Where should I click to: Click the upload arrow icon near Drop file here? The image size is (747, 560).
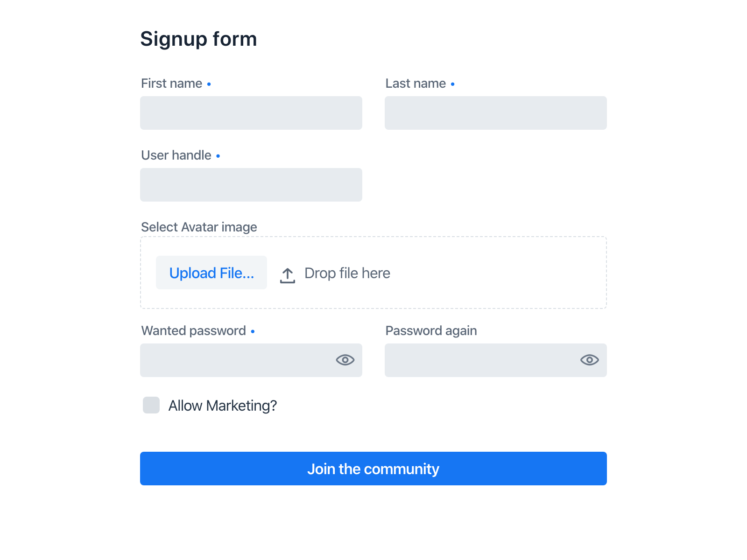tap(287, 275)
